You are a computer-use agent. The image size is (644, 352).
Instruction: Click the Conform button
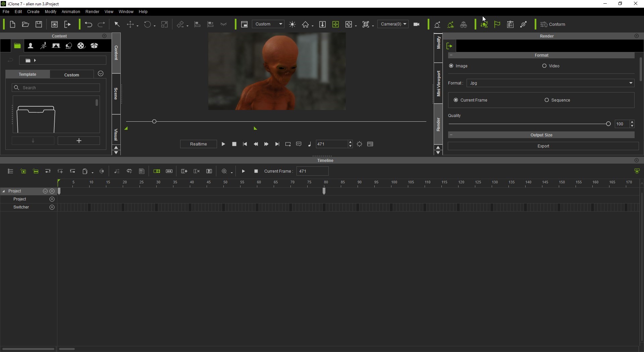click(x=553, y=24)
